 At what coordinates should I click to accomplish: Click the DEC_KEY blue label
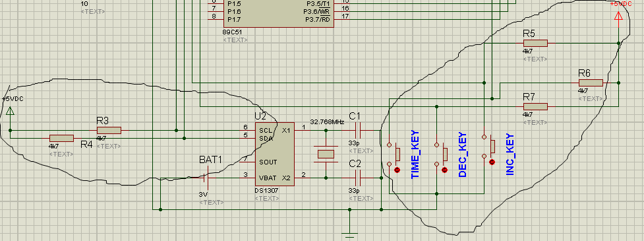pos(463,155)
